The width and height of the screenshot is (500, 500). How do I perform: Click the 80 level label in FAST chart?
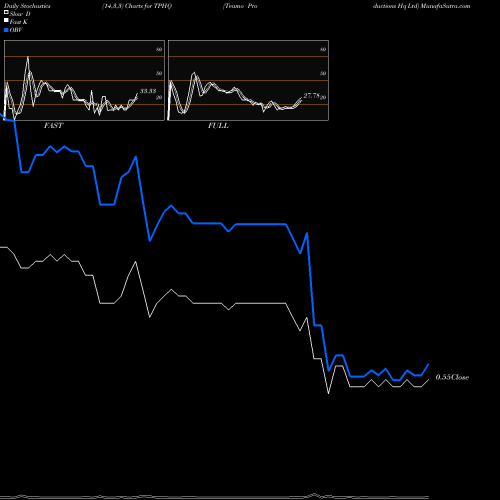point(159,49)
